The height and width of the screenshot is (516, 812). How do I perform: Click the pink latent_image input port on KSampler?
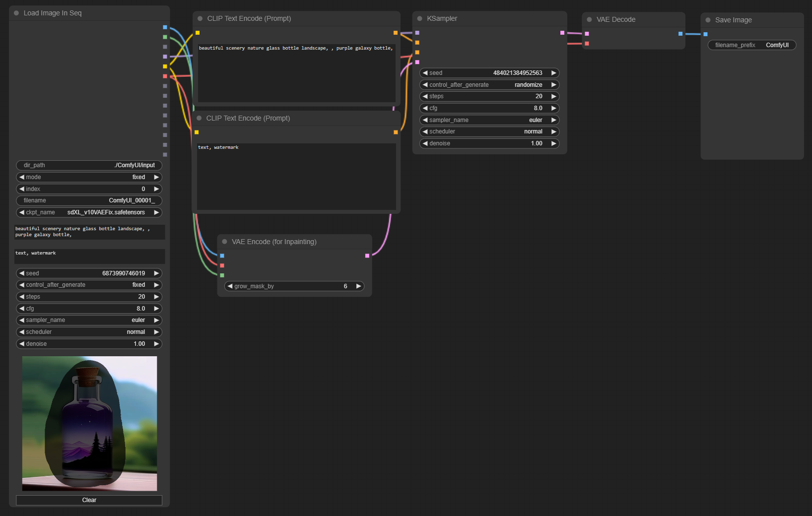point(417,62)
